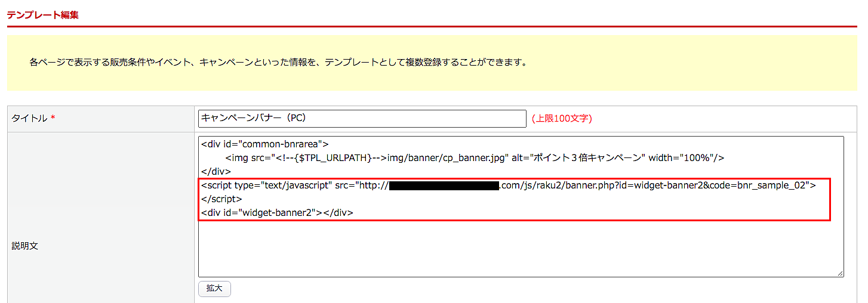
Task: Place cursor on the closing </script> line
Action: 221,199
